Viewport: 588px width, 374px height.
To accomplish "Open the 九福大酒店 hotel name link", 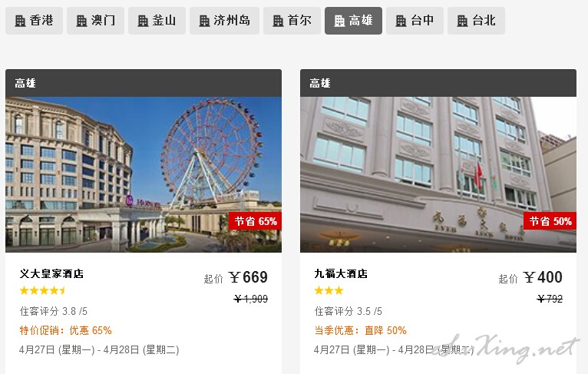I will click(x=341, y=274).
